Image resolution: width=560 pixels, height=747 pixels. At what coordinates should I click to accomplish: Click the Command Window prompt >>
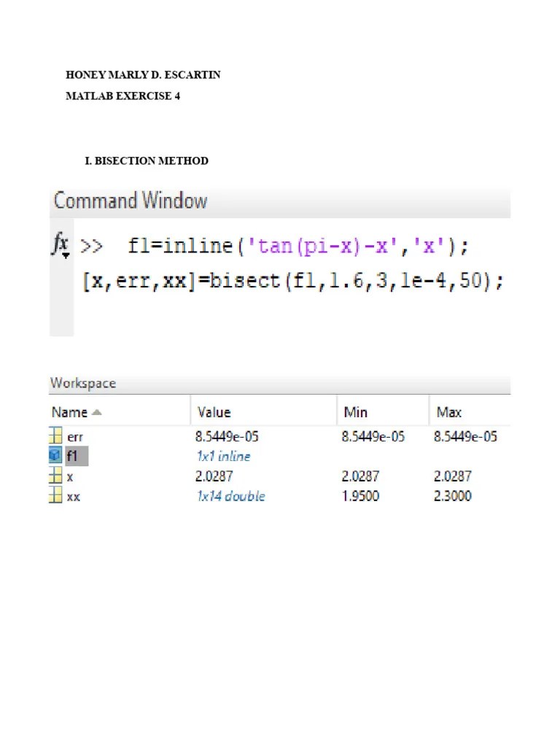(91, 247)
